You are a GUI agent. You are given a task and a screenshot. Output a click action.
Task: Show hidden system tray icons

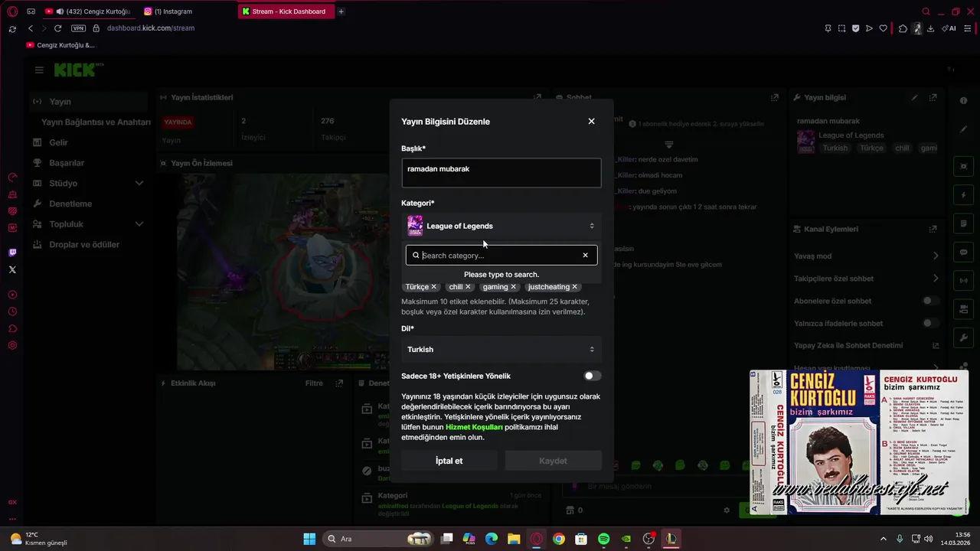[883, 539]
